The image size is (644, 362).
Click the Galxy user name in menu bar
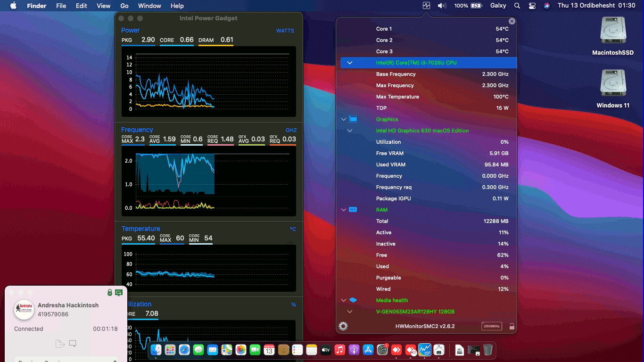[x=498, y=6]
